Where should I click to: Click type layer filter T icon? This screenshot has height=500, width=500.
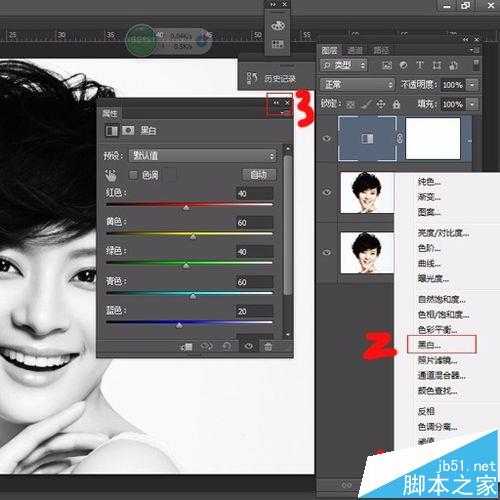click(420, 65)
